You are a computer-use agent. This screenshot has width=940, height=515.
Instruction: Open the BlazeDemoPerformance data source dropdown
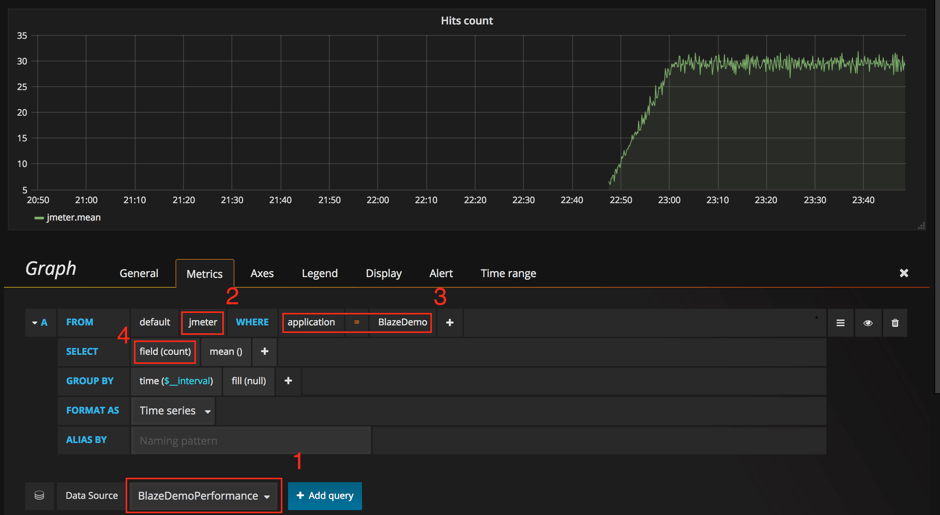[203, 496]
